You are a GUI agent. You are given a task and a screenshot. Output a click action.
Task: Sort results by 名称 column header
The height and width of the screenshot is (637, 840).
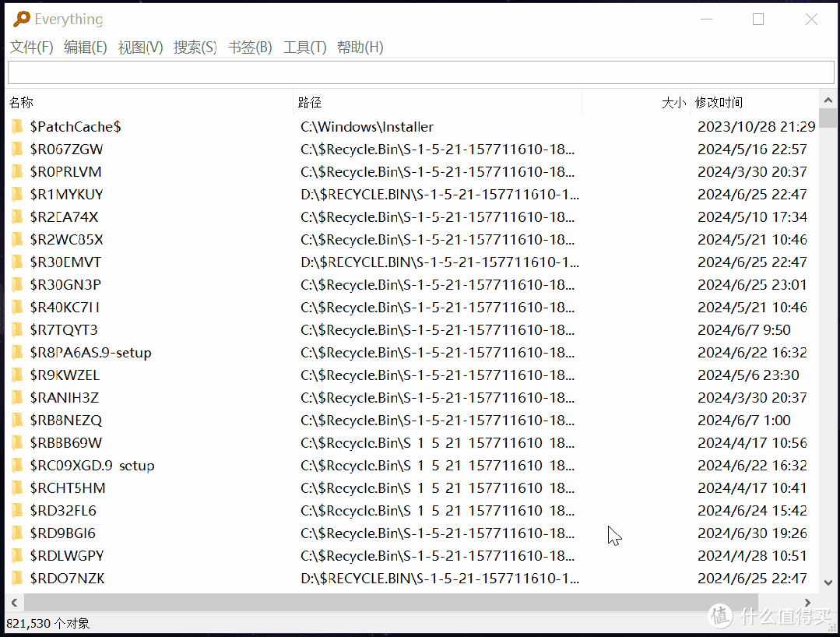pyautogui.click(x=150, y=102)
